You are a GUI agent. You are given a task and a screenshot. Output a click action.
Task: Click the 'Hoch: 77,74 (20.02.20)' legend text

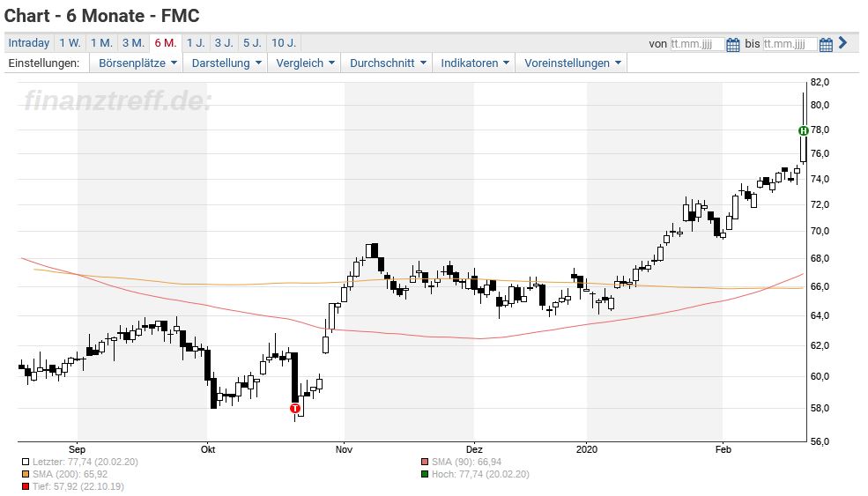point(480,474)
